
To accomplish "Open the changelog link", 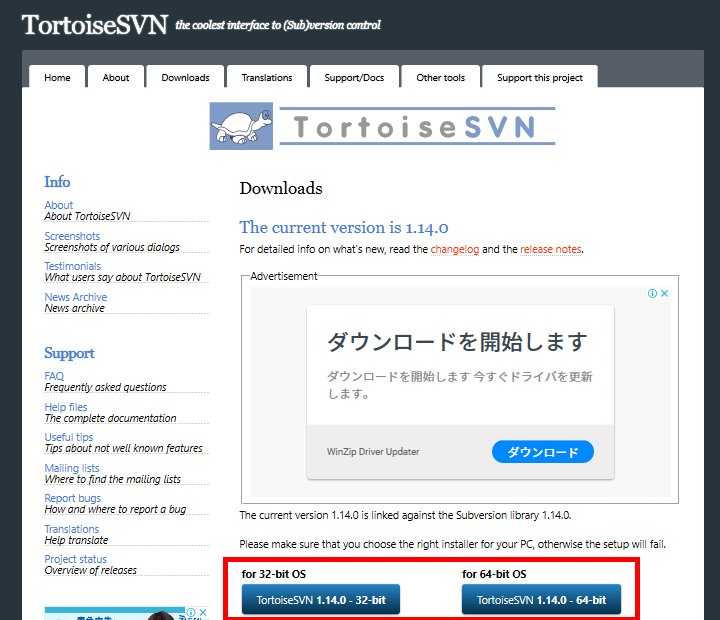I will coord(455,249).
